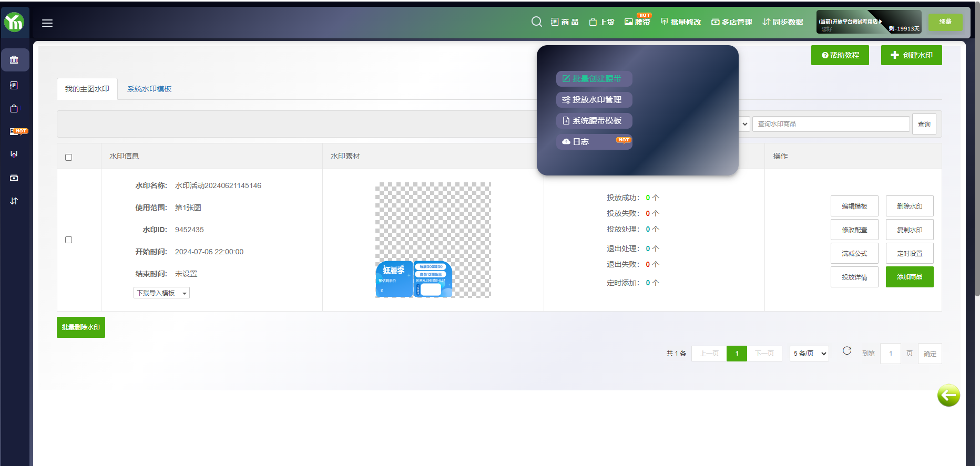Select 投放水印管理 from the popup menu
The height and width of the screenshot is (466, 980).
pos(594,100)
